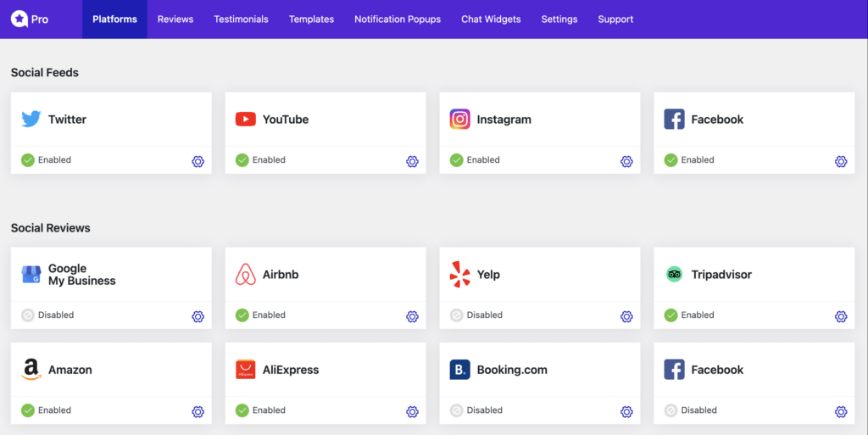
Task: Click the Social Feeds heading
Action: 45,73
